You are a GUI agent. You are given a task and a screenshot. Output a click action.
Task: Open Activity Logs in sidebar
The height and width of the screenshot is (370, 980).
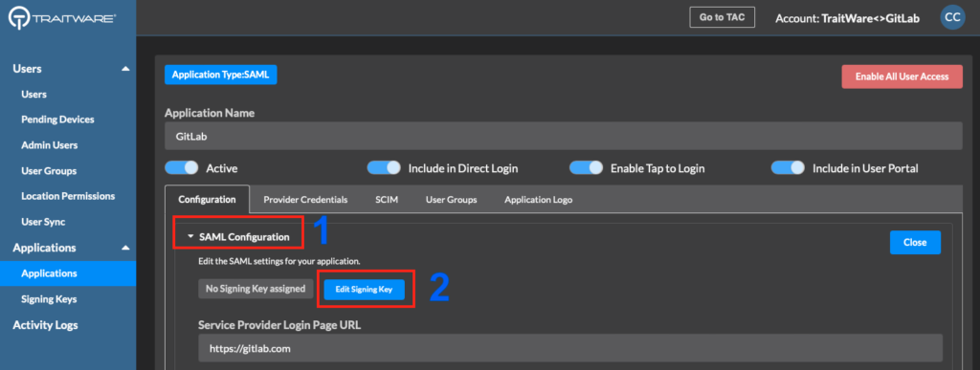pyautogui.click(x=45, y=324)
